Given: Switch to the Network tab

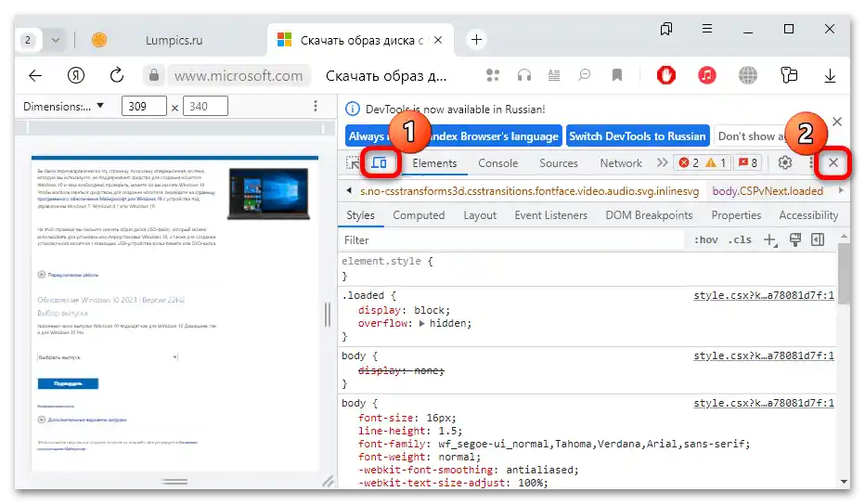Looking at the screenshot, I should [621, 163].
